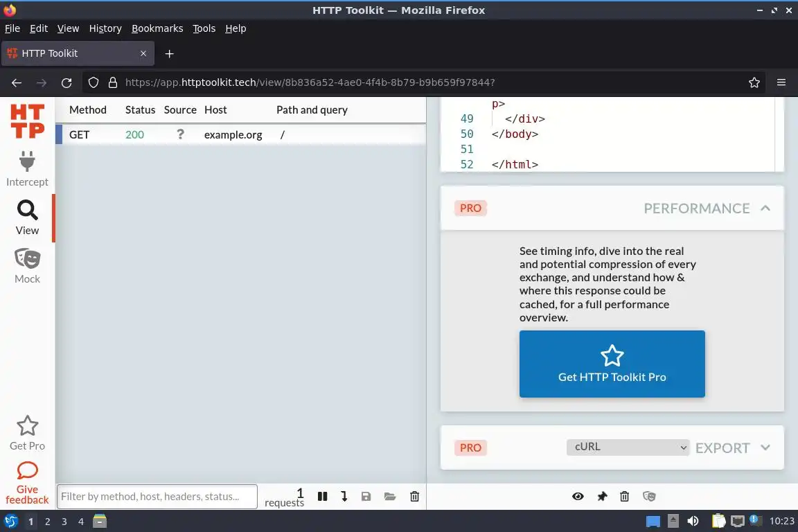Click the unknown source question mark icon
The width and height of the screenshot is (798, 532).
tap(180, 134)
